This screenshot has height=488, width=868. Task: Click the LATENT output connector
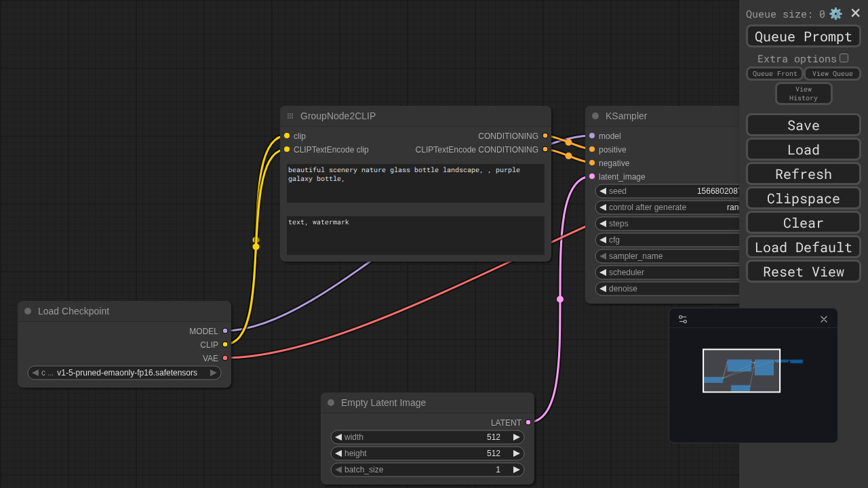[x=528, y=422]
